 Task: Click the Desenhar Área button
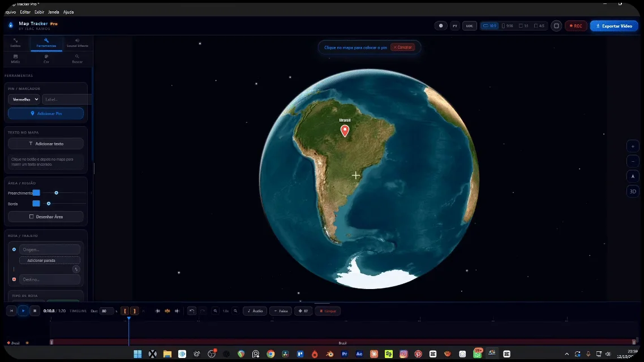pos(46,216)
